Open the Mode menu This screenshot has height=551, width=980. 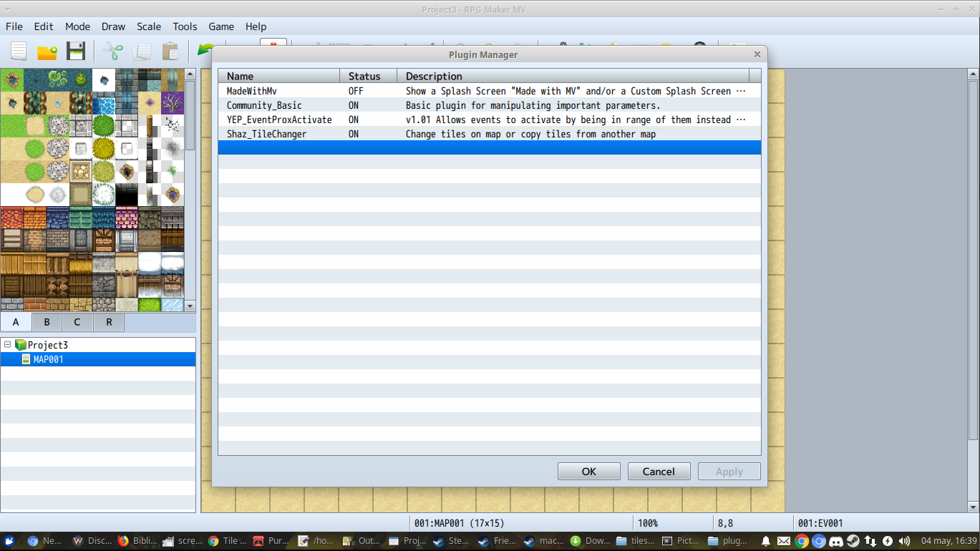(x=77, y=26)
